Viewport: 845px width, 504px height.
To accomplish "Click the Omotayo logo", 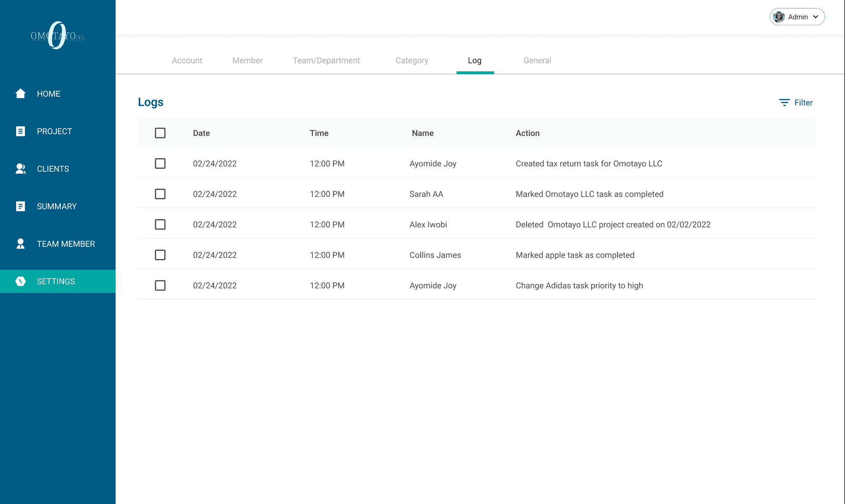I will click(x=57, y=36).
